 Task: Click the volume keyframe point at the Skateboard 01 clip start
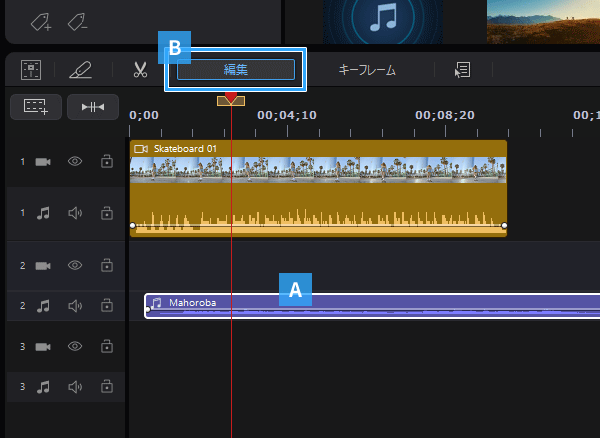click(x=133, y=225)
